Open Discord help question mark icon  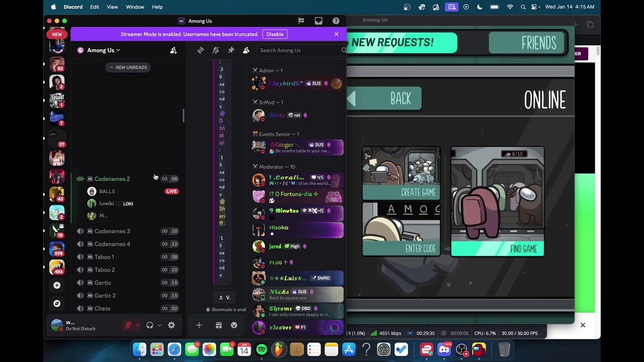pyautogui.click(x=336, y=21)
